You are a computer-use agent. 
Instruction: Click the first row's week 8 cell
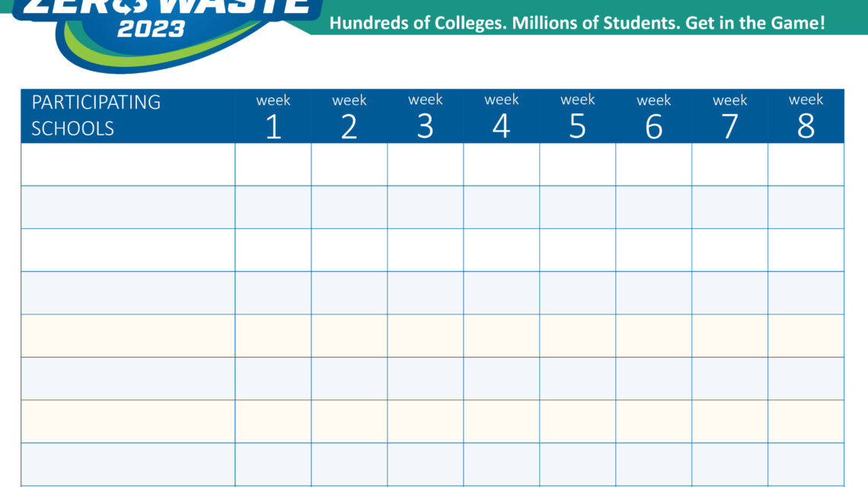pos(806,164)
